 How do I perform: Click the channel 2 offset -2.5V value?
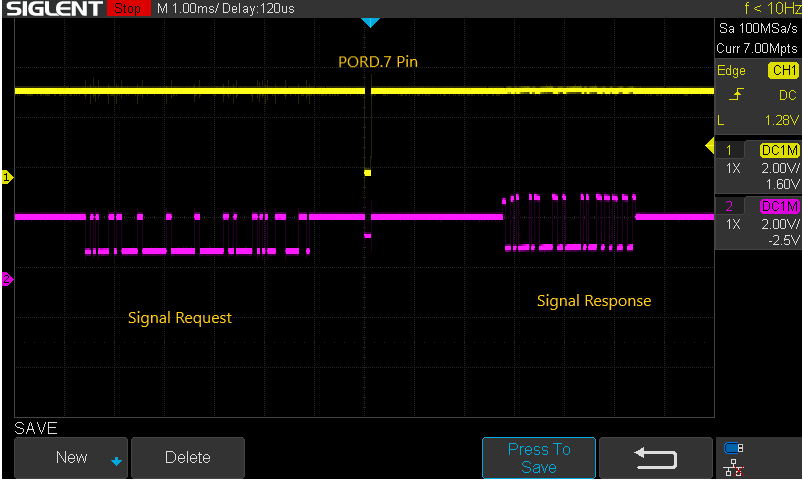(x=784, y=240)
